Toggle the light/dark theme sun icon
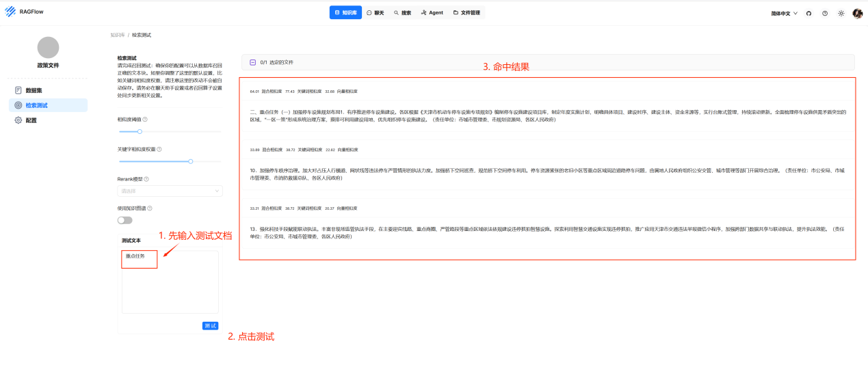Viewport: 868px width, 369px height. coord(841,13)
